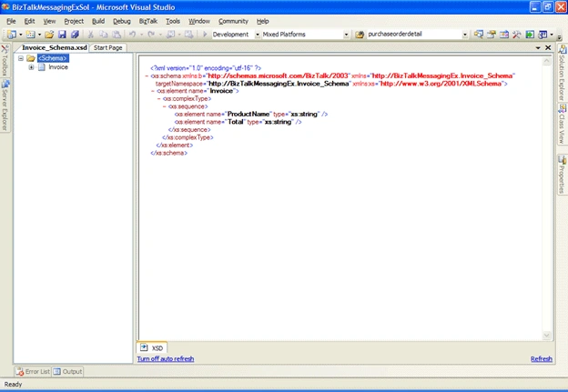Click the Save All toolbar icon
Image resolution: width=568 pixels, height=392 pixels.
75,35
